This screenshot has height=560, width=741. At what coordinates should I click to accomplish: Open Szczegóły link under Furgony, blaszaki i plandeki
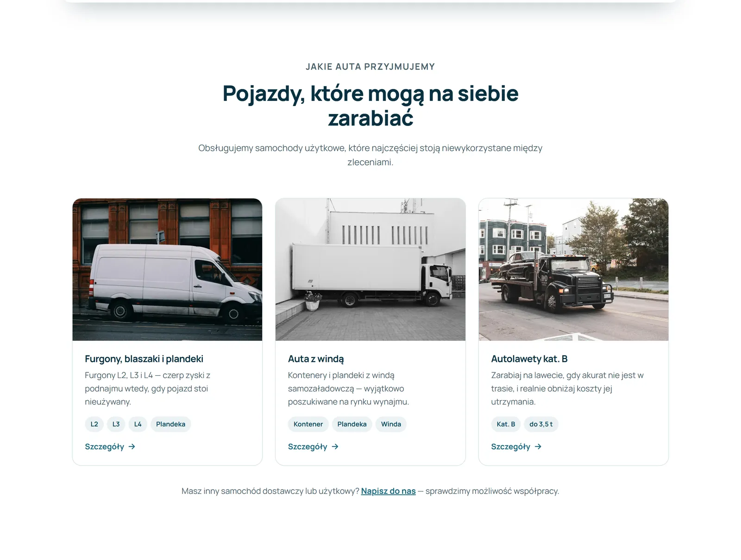110,447
